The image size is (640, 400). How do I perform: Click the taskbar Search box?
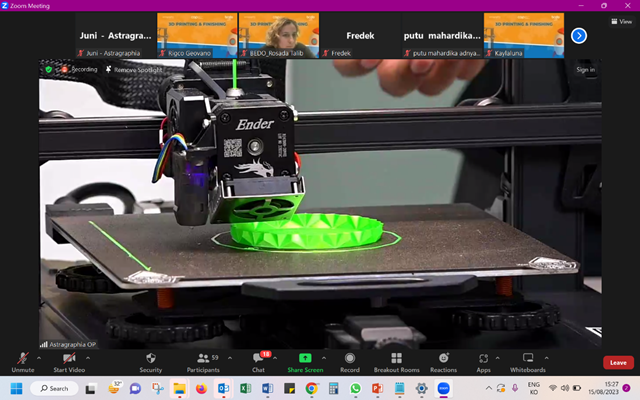pos(55,388)
